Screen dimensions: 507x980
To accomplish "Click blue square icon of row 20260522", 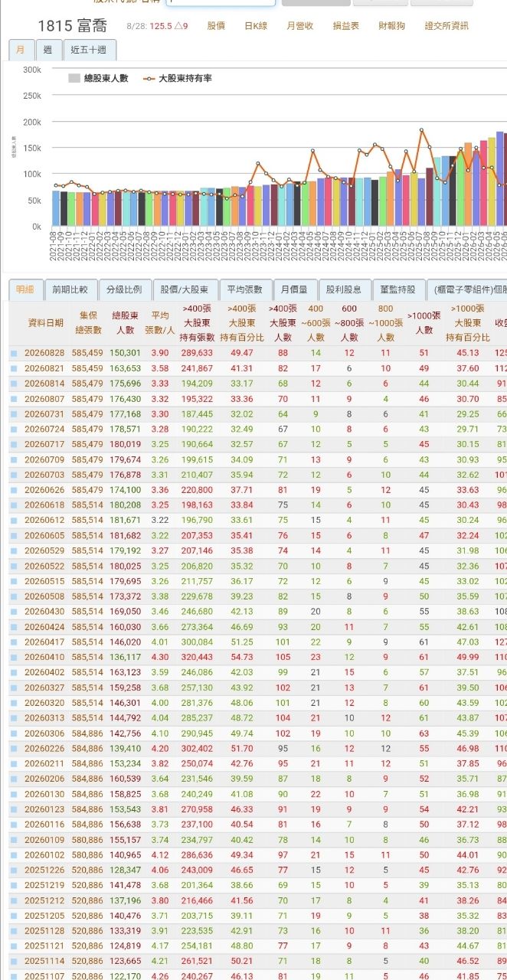I will (x=14, y=567).
